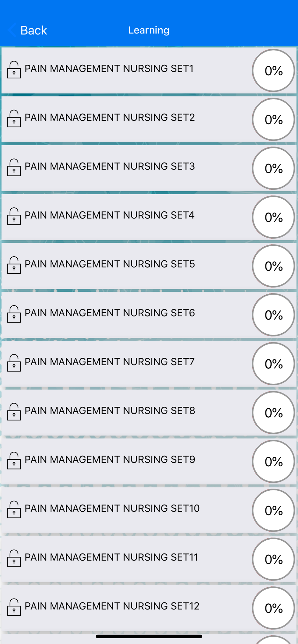Viewport: 298px width, 644px height.
Task: Select PAIN MANAGEMENT NURSING SET6
Action: 149,315
